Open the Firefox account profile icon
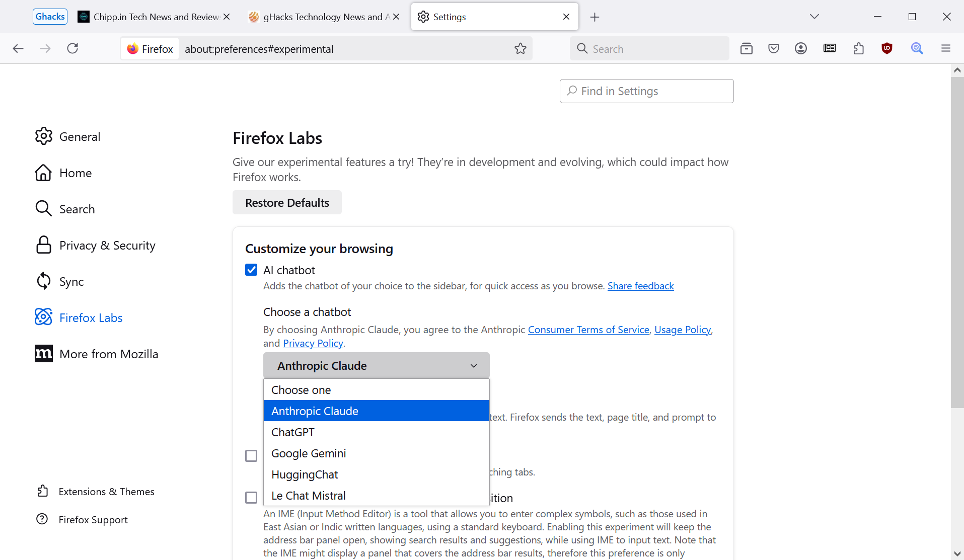The width and height of the screenshot is (964, 560). tap(800, 48)
